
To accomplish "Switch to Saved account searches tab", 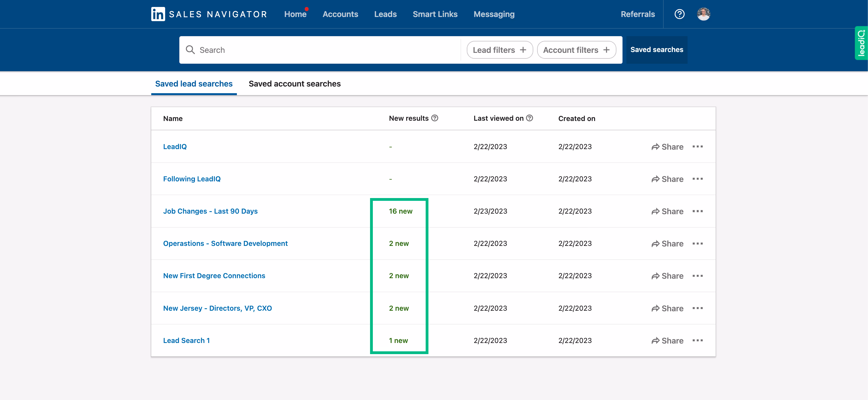I will [294, 83].
